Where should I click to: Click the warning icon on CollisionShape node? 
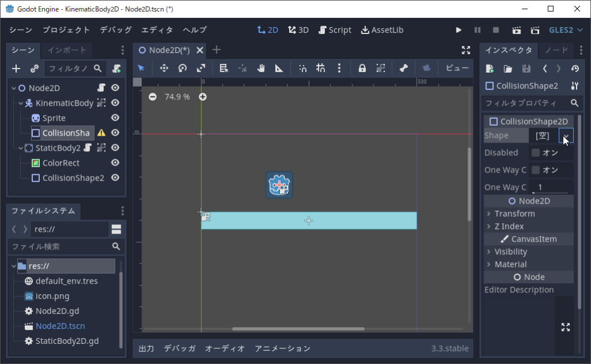click(x=102, y=133)
